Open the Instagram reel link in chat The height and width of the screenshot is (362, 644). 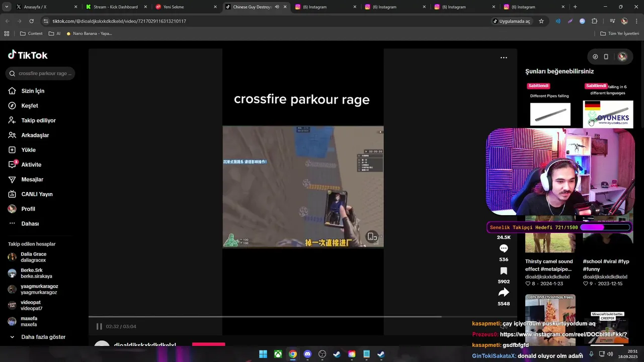point(563,334)
